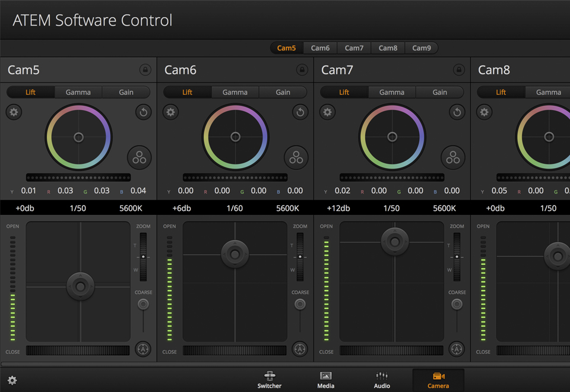Select the Camera icon in bottom navigation
This screenshot has width=570, height=392.
point(438,380)
